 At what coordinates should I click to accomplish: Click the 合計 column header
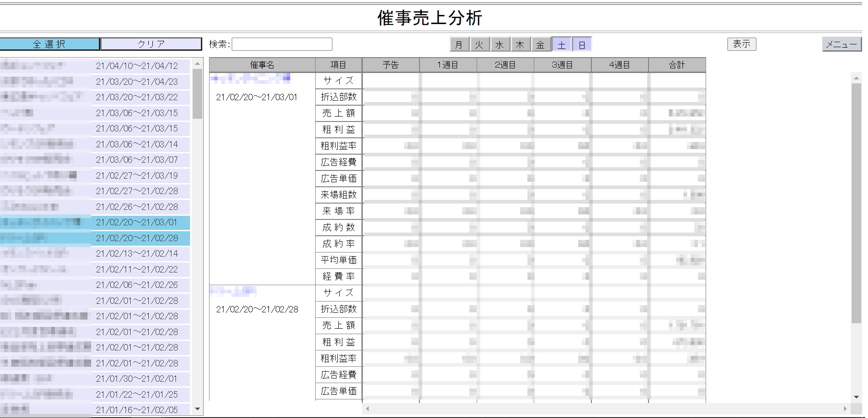677,65
